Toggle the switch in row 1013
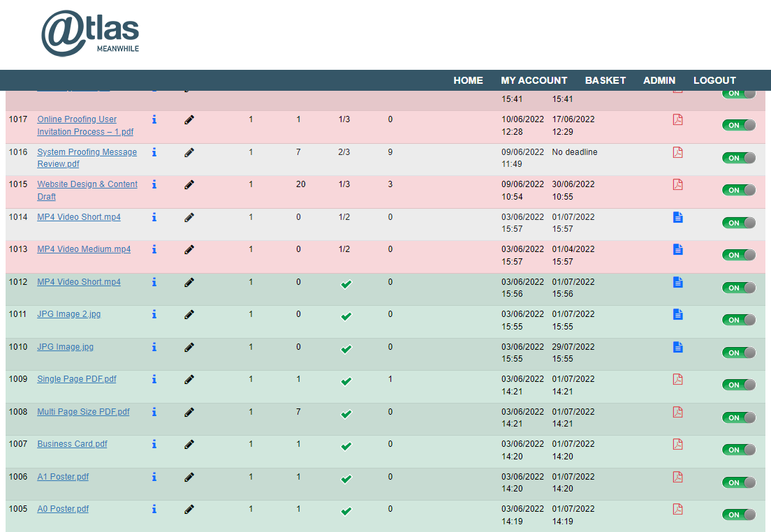Image resolution: width=771 pixels, height=532 pixels. tap(739, 255)
